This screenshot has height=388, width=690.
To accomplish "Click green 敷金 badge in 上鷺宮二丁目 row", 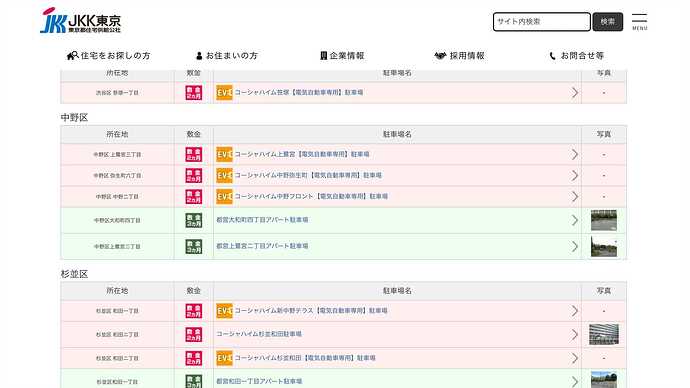I will pos(194,246).
